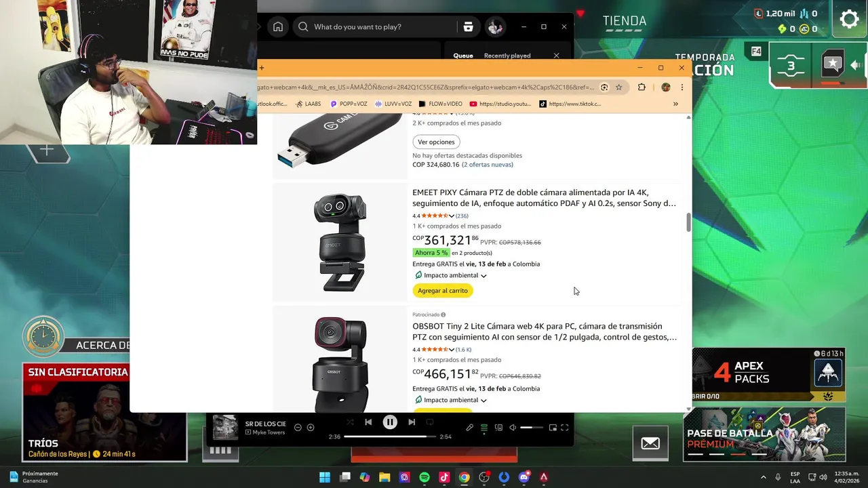
Task: Open TIENDA tab in Apex
Action: (x=625, y=21)
